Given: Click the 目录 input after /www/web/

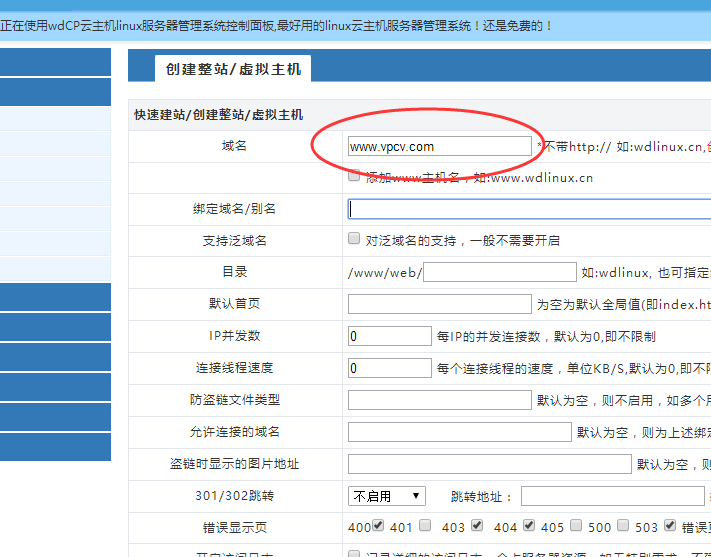Looking at the screenshot, I should click(x=500, y=272).
